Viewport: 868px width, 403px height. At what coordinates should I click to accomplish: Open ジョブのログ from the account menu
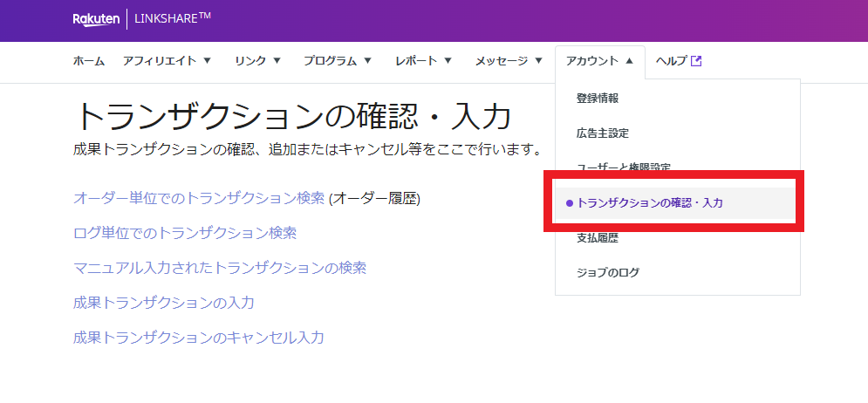608,273
